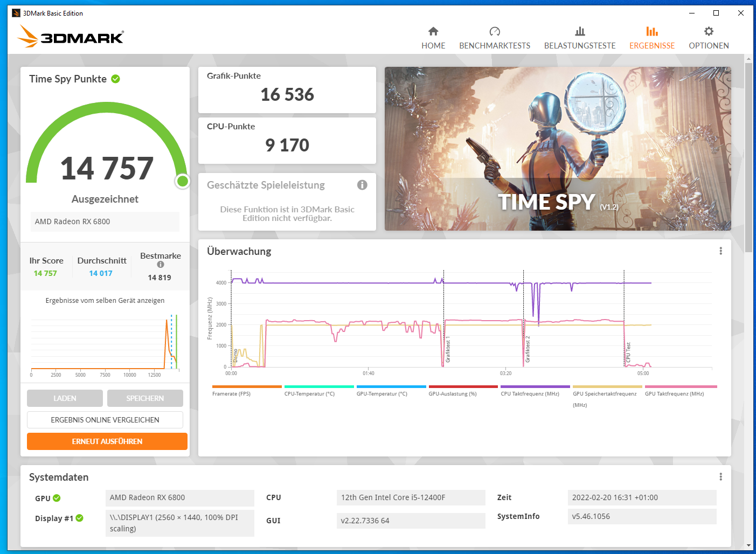Click info icon in Geschätzte Spieleleistung card
The width and height of the screenshot is (756, 554).
(362, 185)
